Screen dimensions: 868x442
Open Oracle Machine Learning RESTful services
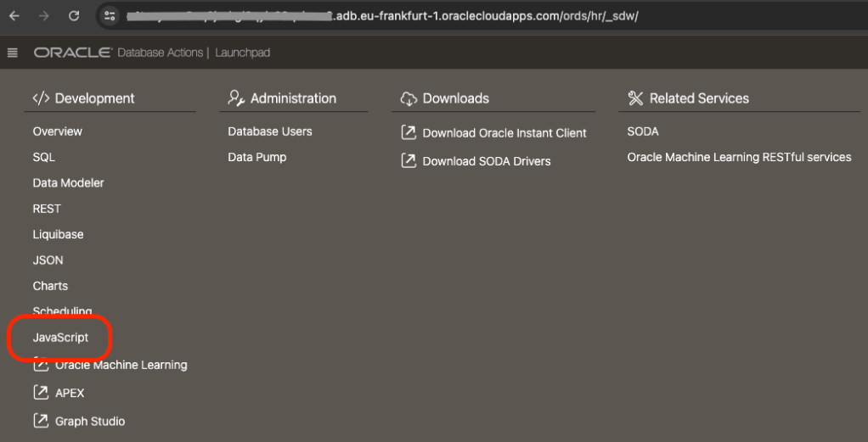(739, 157)
